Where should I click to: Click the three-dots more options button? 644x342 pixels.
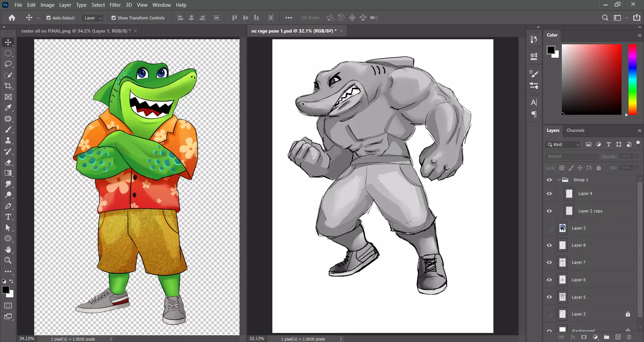[289, 18]
